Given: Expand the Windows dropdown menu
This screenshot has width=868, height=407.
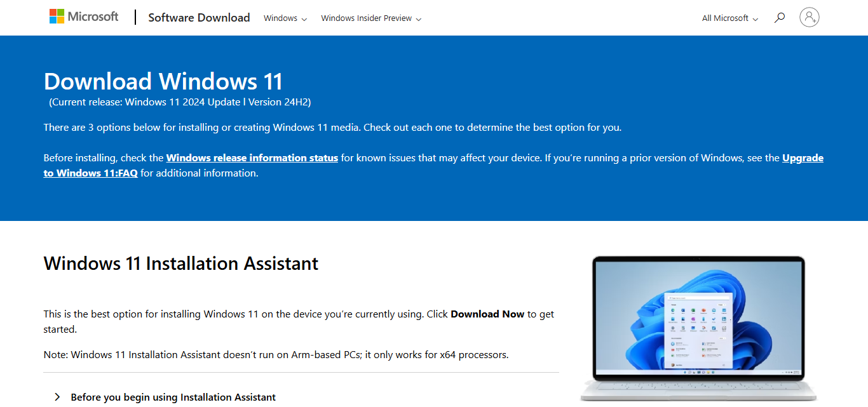Looking at the screenshot, I should (285, 18).
